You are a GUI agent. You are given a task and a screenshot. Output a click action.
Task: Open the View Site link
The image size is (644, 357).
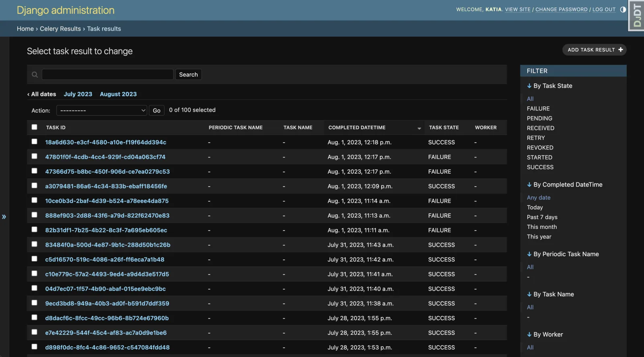(518, 9)
